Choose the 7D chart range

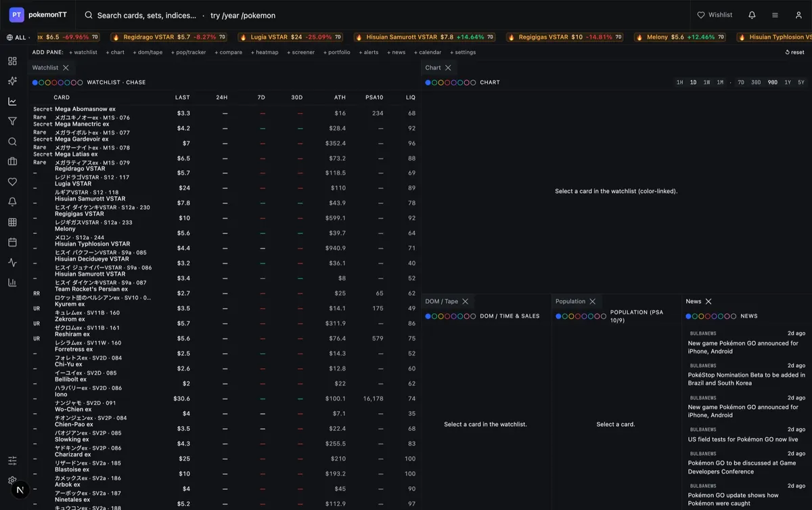pos(741,83)
